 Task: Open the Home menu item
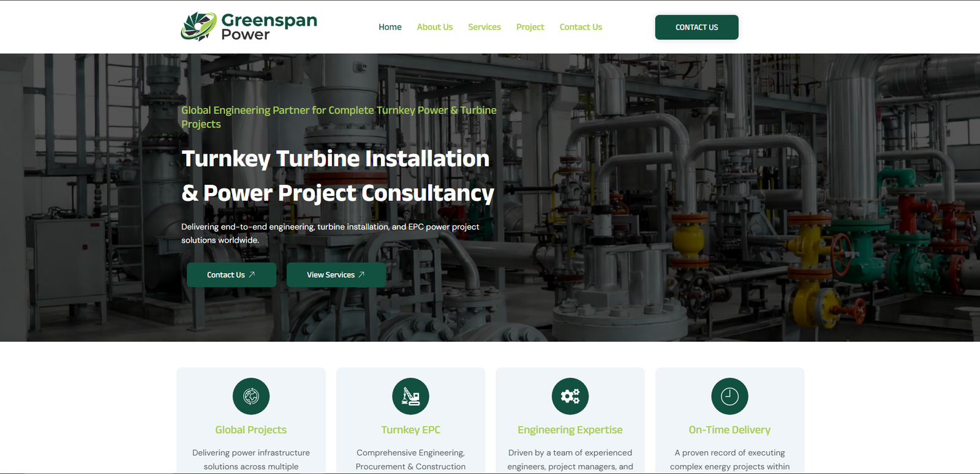pyautogui.click(x=390, y=27)
